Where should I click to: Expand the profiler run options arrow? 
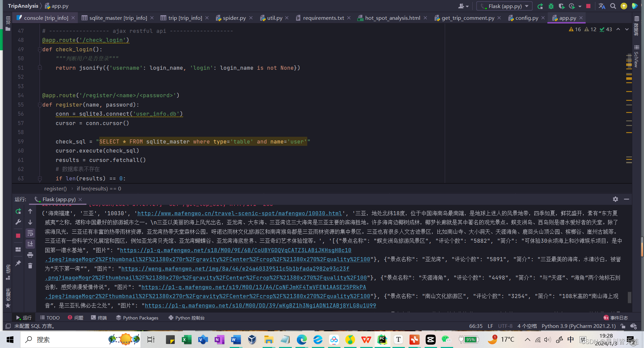click(x=580, y=6)
